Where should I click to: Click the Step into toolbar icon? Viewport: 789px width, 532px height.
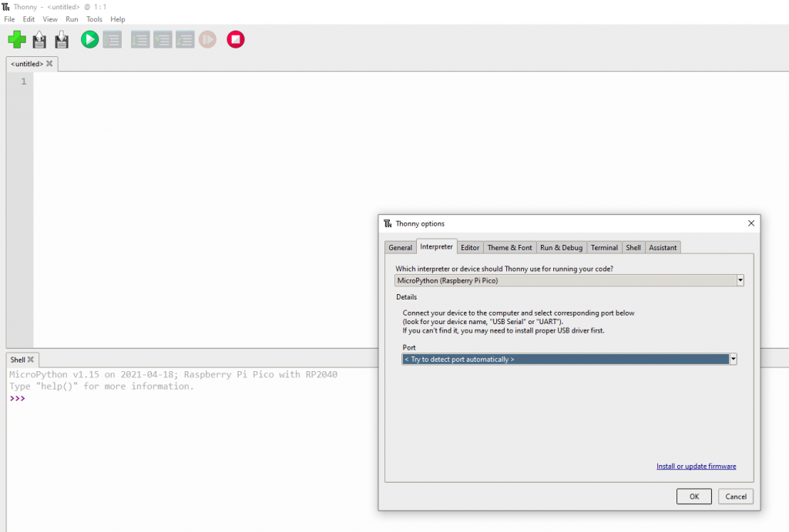163,39
